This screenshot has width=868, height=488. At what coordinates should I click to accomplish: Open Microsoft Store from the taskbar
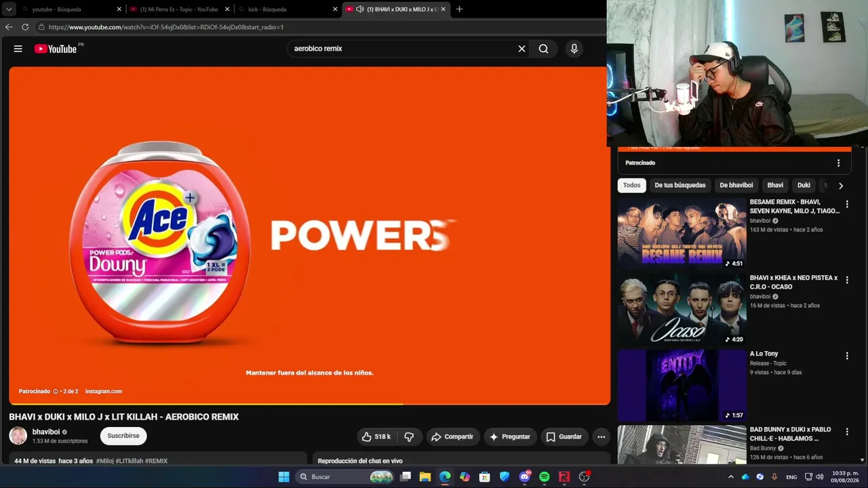click(485, 476)
